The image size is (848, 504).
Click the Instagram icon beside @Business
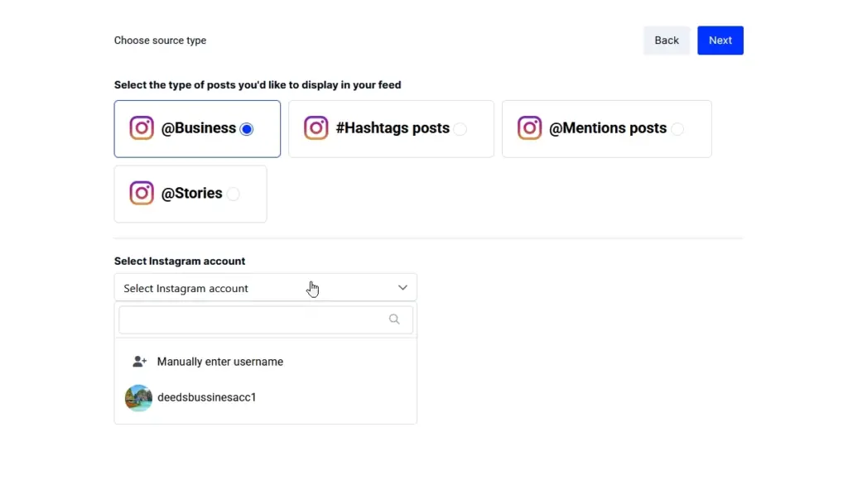click(142, 128)
